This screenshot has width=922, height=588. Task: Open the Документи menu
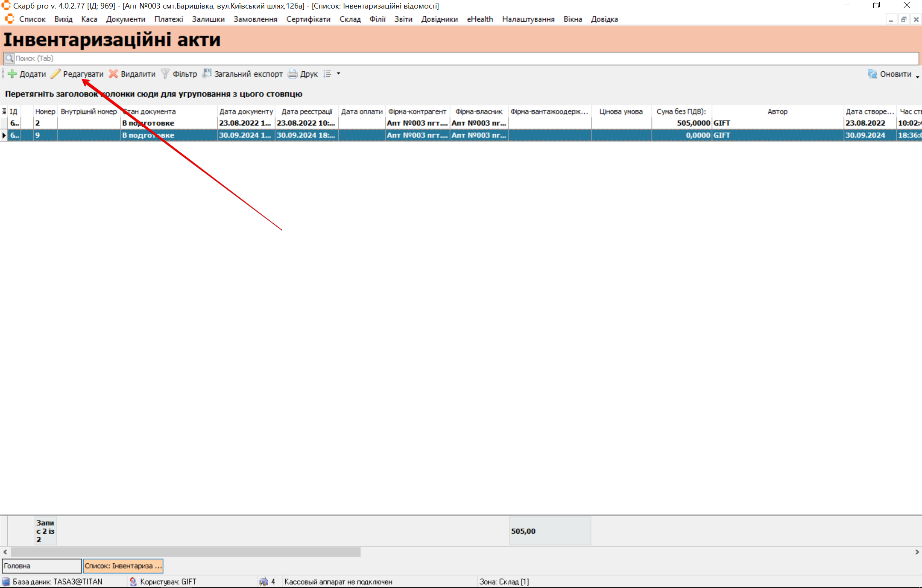[126, 19]
